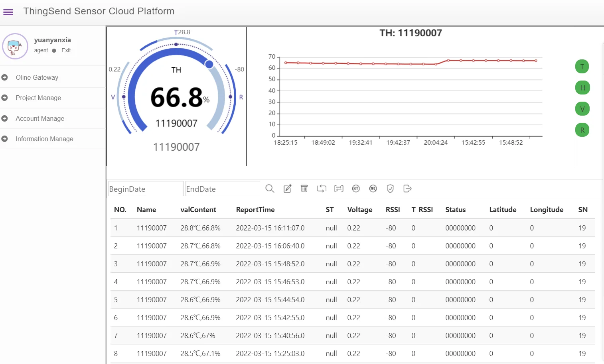Screen dimensions: 604x364
Task: Click the edit pencil icon in toolbar
Action: [287, 189]
